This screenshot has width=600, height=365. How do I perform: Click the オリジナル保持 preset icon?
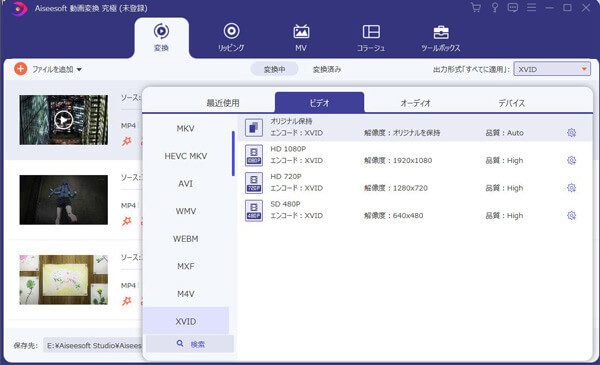254,127
